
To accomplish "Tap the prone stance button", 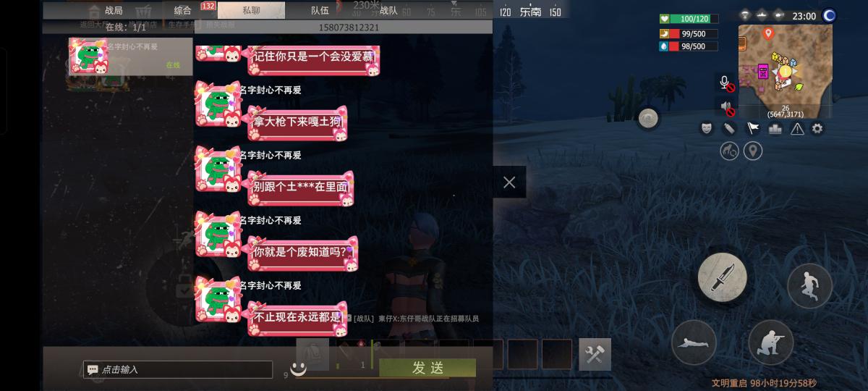I will [694, 342].
